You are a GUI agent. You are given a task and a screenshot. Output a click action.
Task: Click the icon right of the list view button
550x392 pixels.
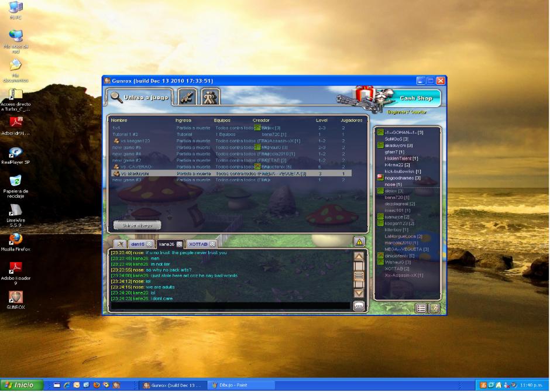(x=434, y=308)
